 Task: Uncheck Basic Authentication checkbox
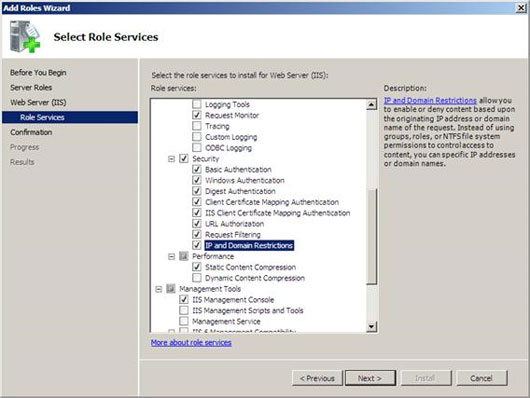click(x=196, y=169)
